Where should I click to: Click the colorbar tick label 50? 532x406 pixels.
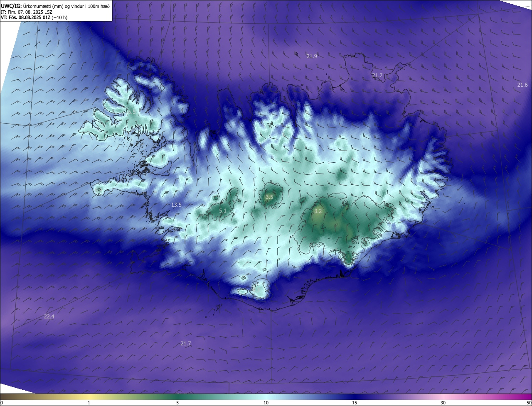click(x=529, y=403)
